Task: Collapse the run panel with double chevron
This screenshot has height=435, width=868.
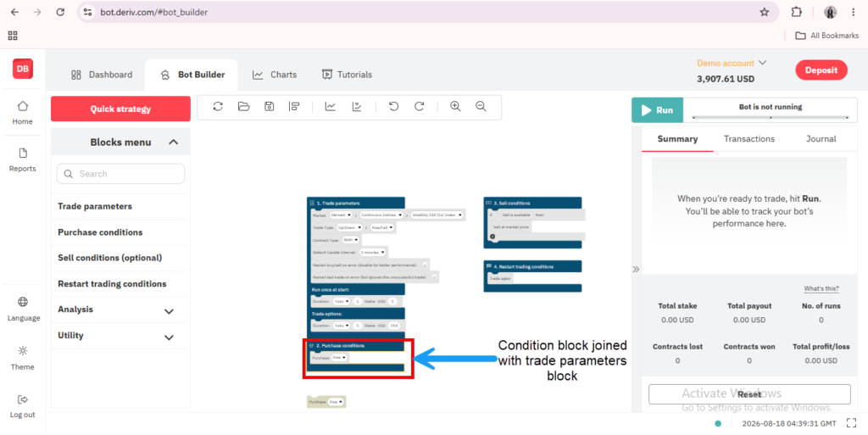Action: pos(636,270)
